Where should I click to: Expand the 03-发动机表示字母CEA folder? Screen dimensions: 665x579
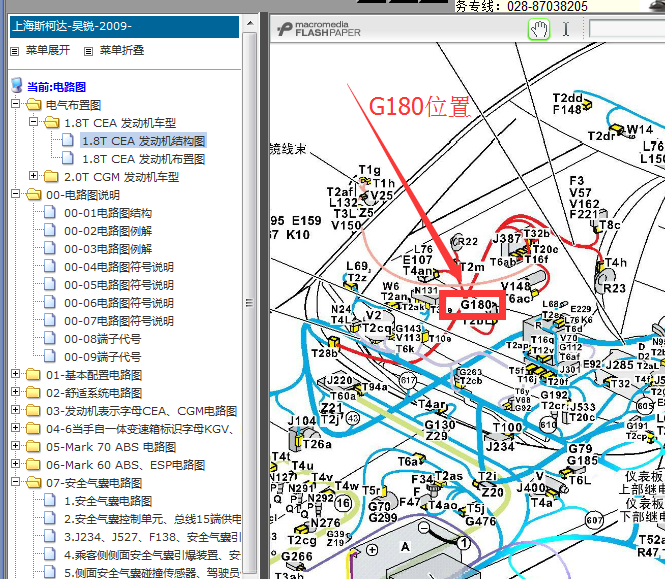click(x=16, y=410)
